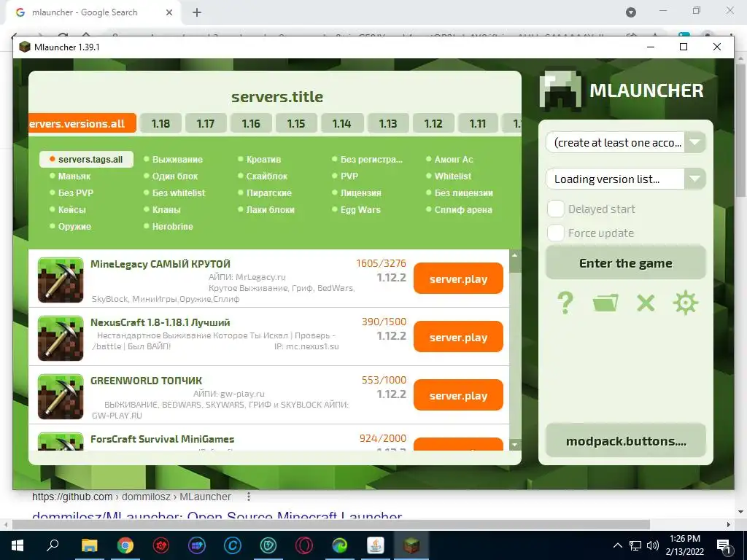Viewport: 747px width, 560px height.
Task: Open the blue C-shaped taskbar app
Action: click(x=233, y=545)
